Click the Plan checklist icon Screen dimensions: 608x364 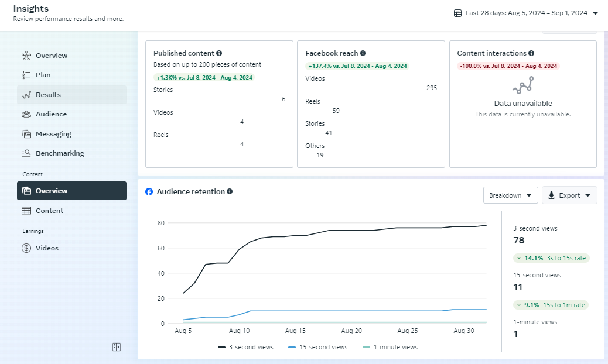(26, 75)
